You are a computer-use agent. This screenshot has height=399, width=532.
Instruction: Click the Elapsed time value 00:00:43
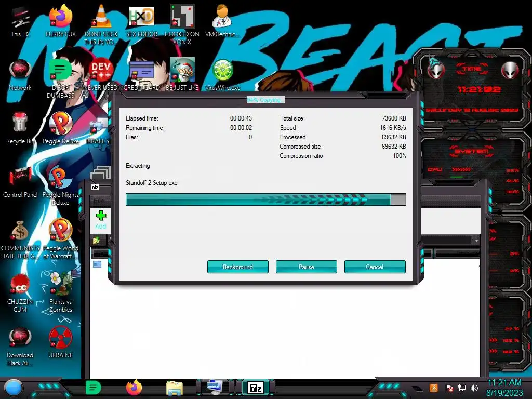tap(241, 118)
